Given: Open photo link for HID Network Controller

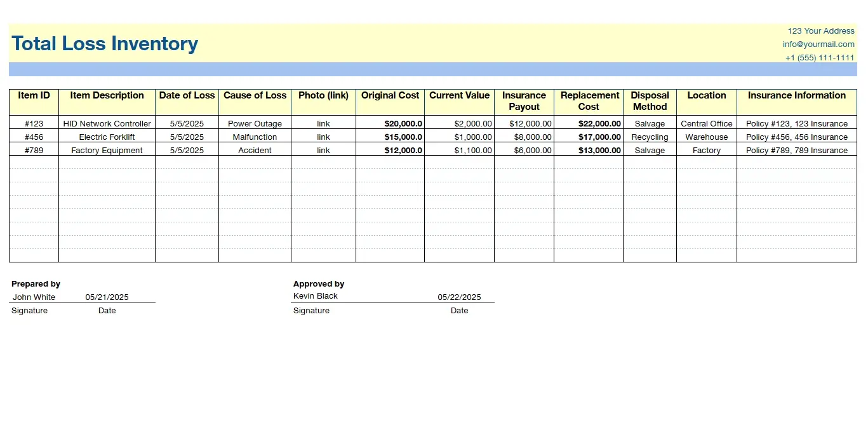Looking at the screenshot, I should (x=323, y=124).
